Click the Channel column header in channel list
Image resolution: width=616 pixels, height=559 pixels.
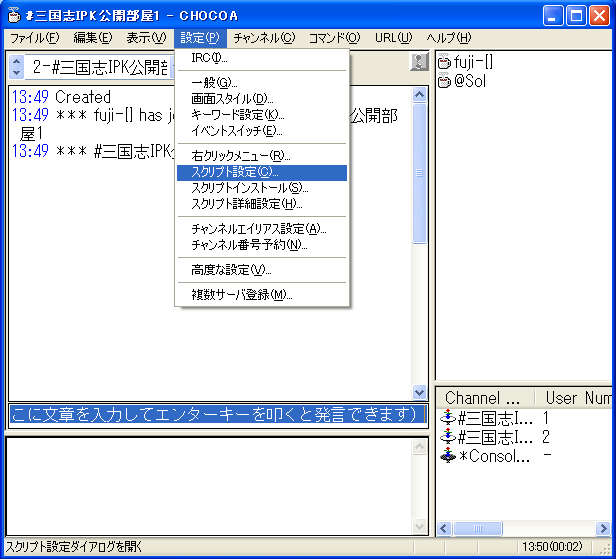coord(483,398)
